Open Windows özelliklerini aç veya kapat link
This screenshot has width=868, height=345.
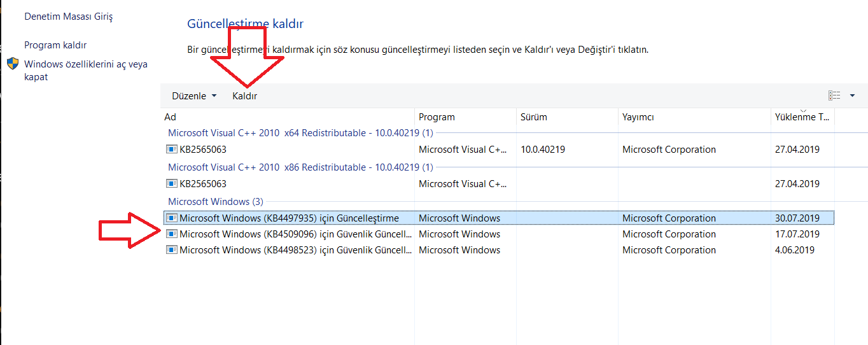(86, 71)
